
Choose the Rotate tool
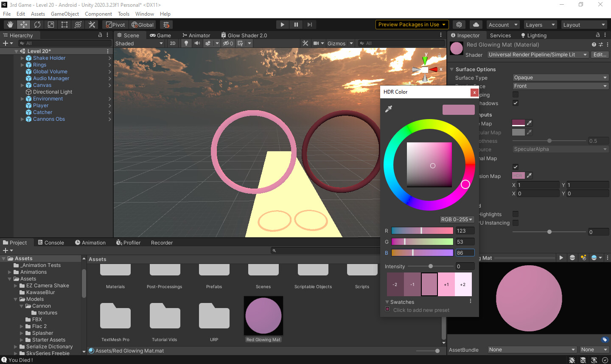pos(37,24)
